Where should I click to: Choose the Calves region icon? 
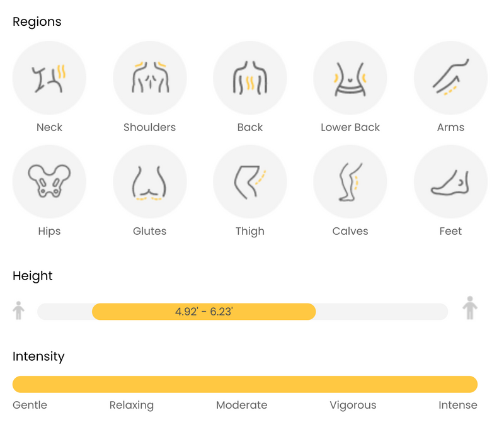click(x=350, y=181)
